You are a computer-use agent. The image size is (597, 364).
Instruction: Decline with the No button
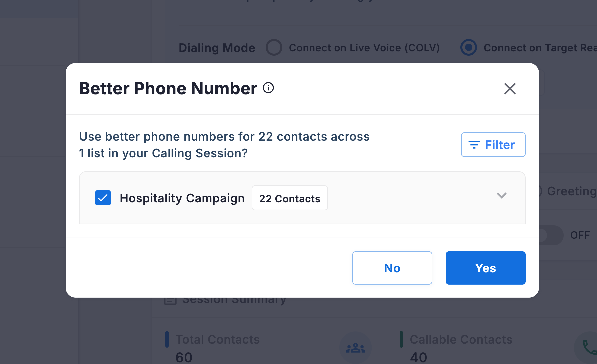pyautogui.click(x=392, y=268)
